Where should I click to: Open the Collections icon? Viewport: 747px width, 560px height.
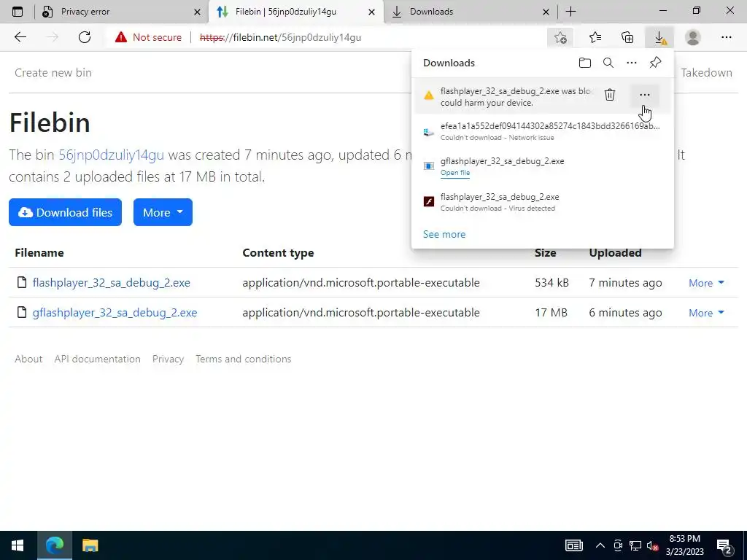627,37
